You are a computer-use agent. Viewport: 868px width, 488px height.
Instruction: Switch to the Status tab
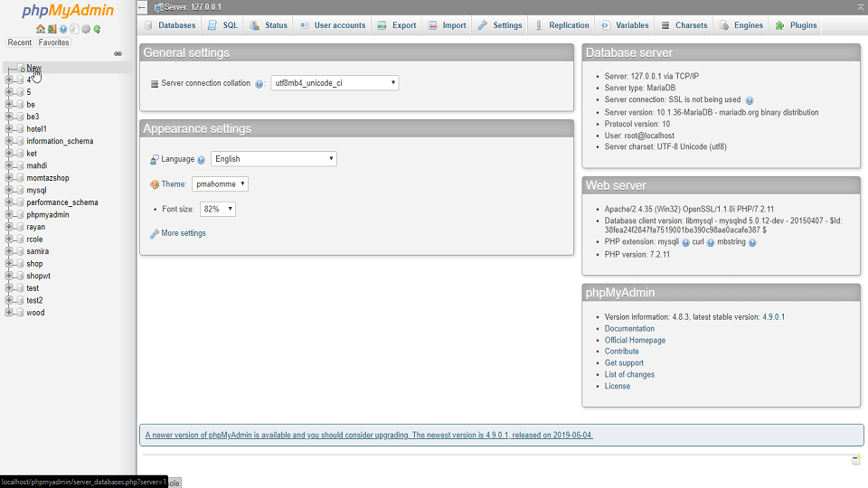pos(269,25)
